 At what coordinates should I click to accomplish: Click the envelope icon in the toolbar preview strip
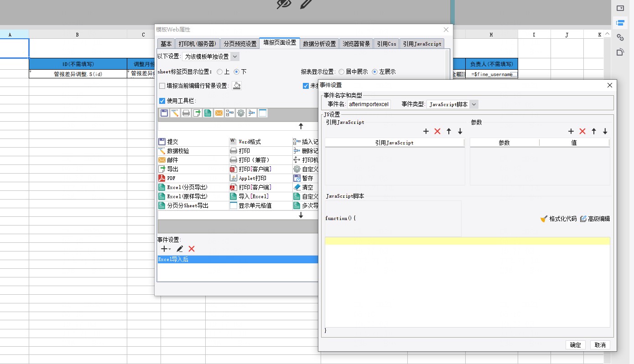218,113
